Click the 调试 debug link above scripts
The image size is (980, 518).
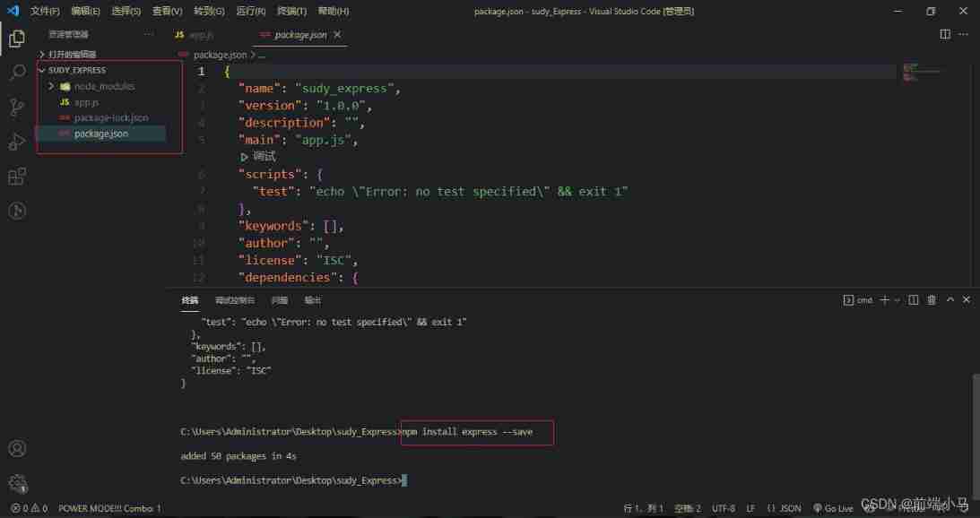click(259, 157)
